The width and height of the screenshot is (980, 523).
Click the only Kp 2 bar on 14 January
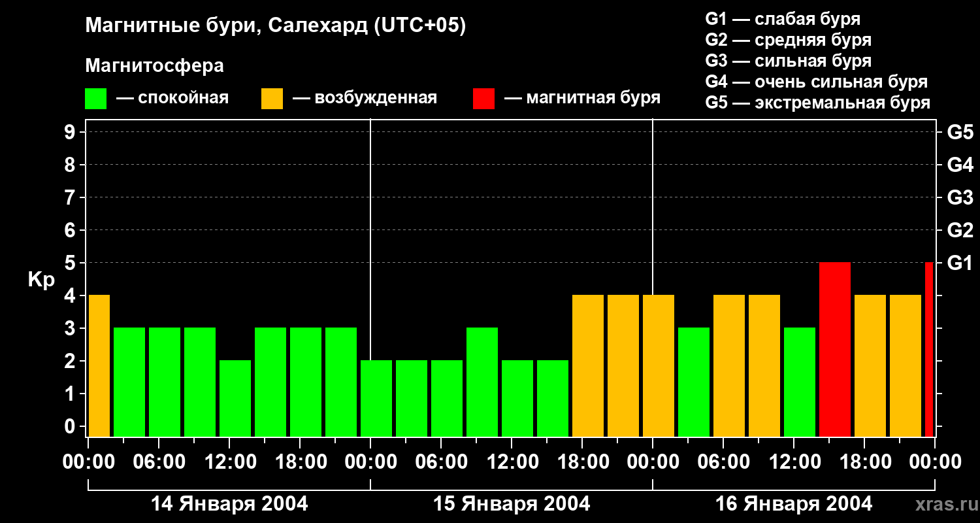(x=235, y=399)
